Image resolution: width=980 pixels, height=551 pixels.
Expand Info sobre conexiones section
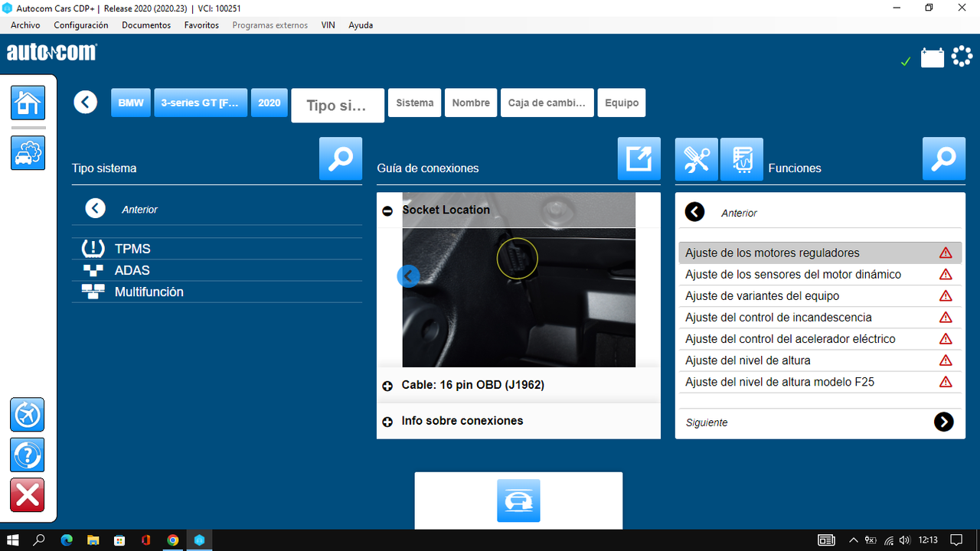tap(387, 422)
